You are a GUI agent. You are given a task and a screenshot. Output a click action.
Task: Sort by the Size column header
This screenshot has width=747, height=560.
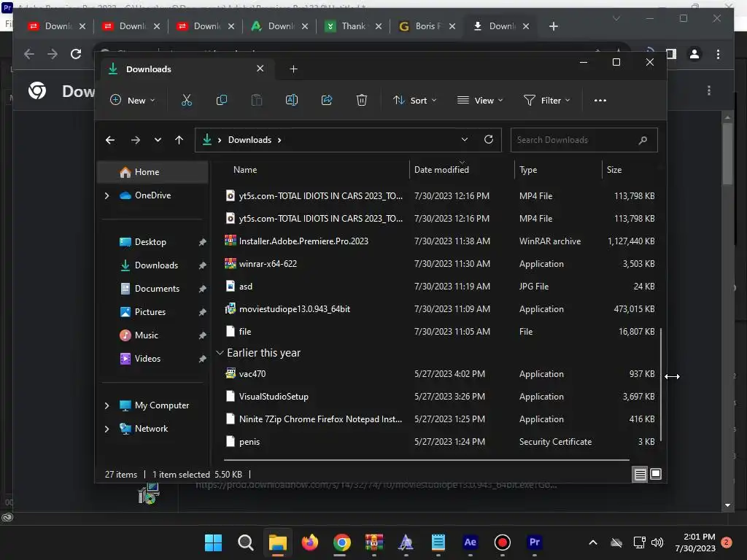click(x=614, y=169)
